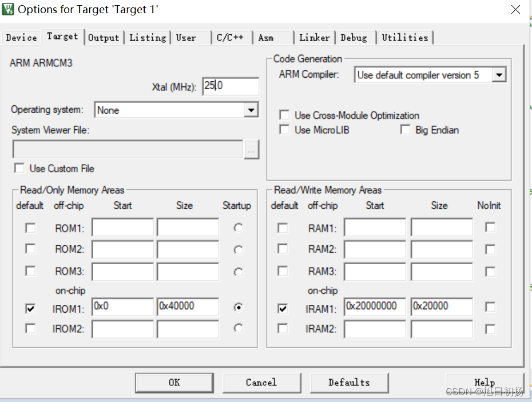The image size is (532, 402).
Task: Uncheck the default IROM1 memory area
Action: click(x=30, y=308)
